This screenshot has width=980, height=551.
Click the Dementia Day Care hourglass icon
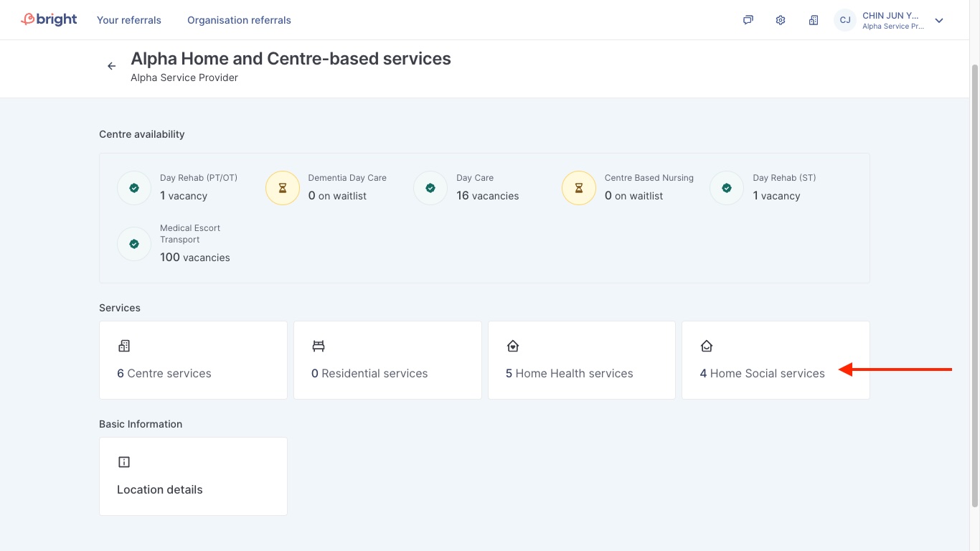[283, 188]
